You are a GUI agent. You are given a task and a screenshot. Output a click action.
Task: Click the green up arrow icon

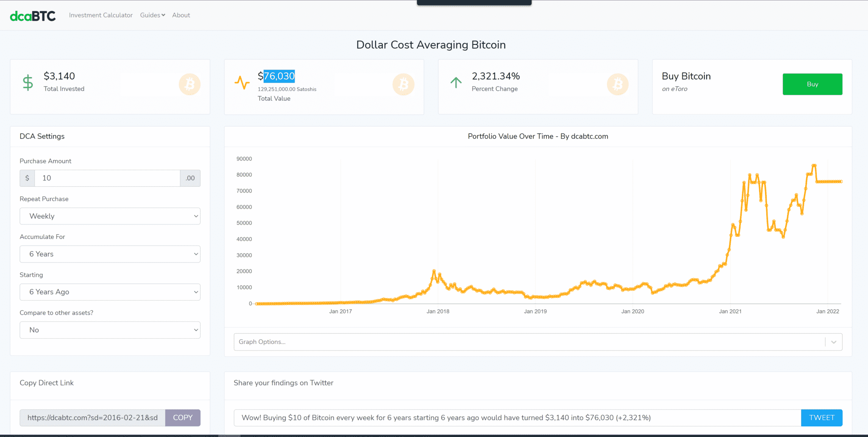(456, 83)
